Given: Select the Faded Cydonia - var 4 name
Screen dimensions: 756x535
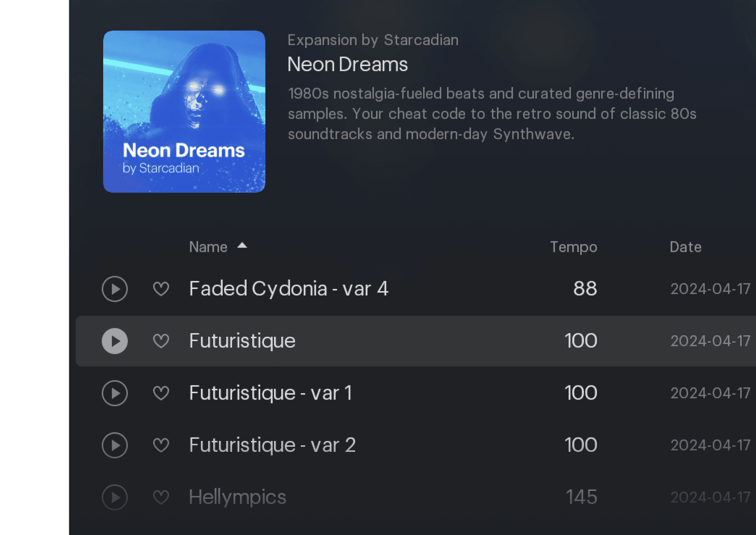Looking at the screenshot, I should [288, 289].
